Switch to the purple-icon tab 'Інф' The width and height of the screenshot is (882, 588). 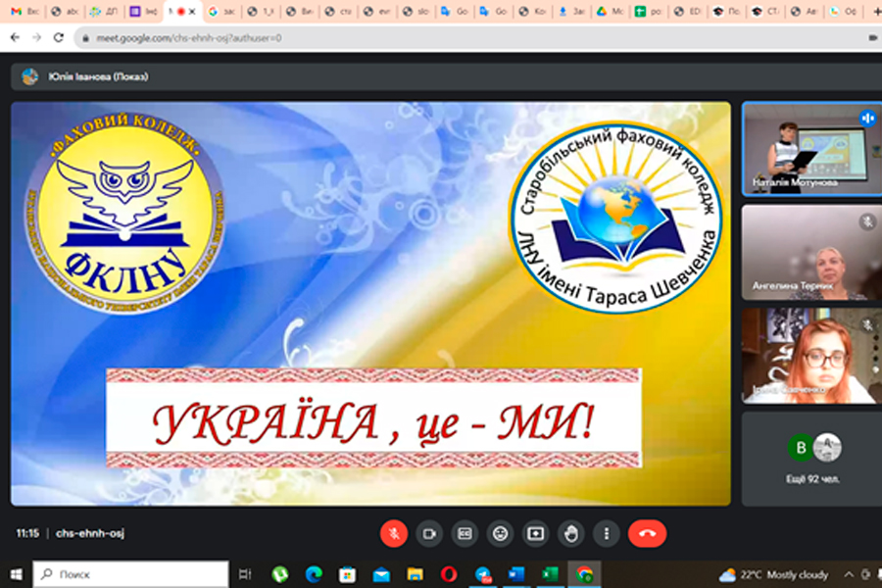143,11
